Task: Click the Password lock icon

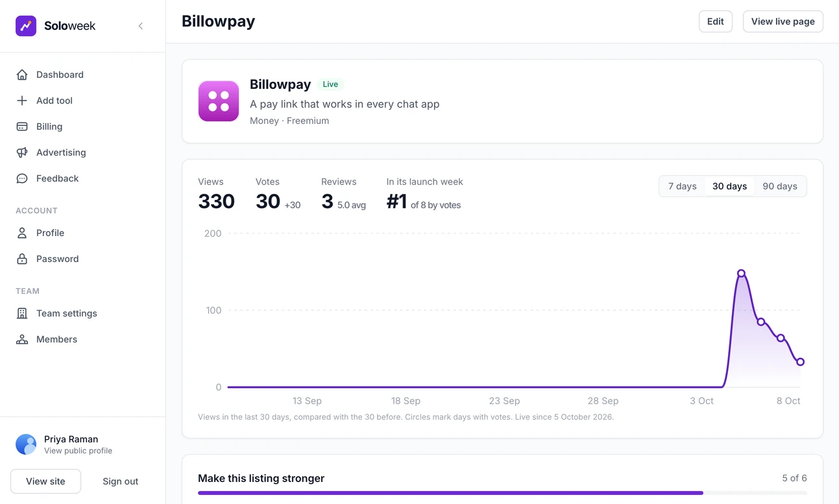Action: tap(22, 259)
